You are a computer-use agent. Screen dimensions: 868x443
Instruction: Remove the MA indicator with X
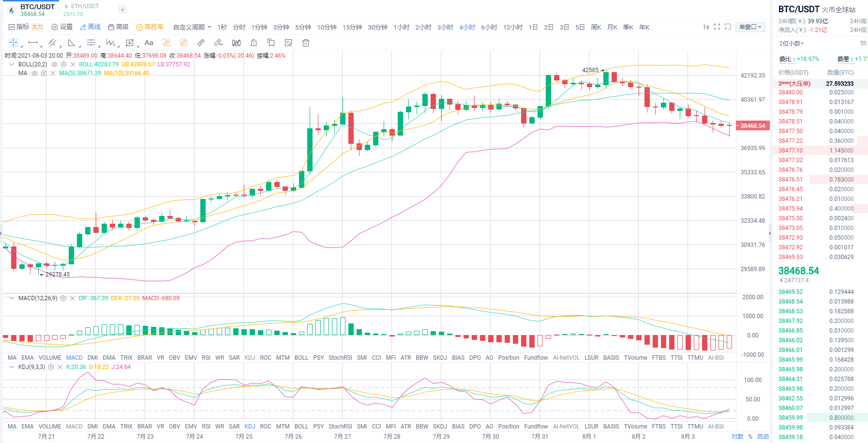pos(53,73)
